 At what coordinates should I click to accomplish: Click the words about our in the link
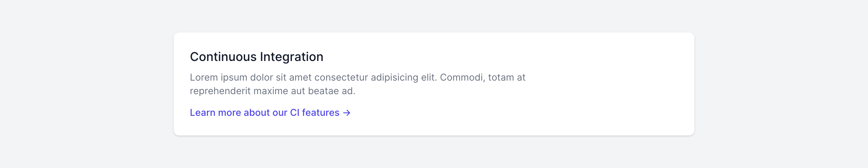pos(265,113)
